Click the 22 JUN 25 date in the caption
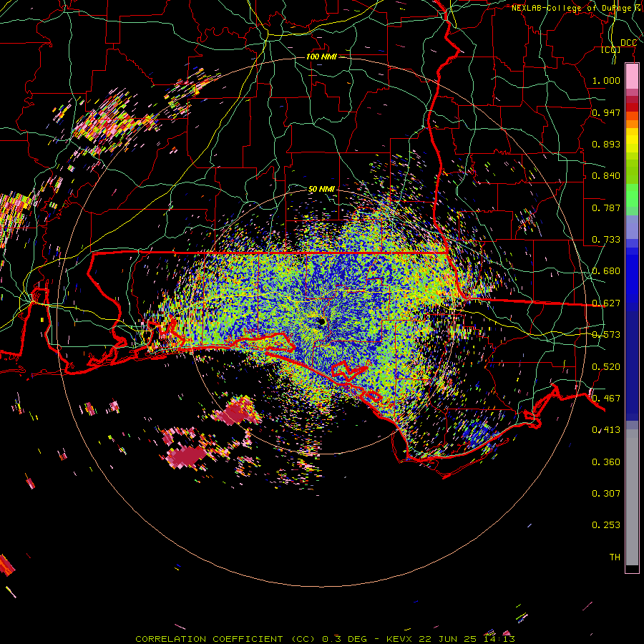This screenshot has width=644, height=644. (x=448, y=639)
